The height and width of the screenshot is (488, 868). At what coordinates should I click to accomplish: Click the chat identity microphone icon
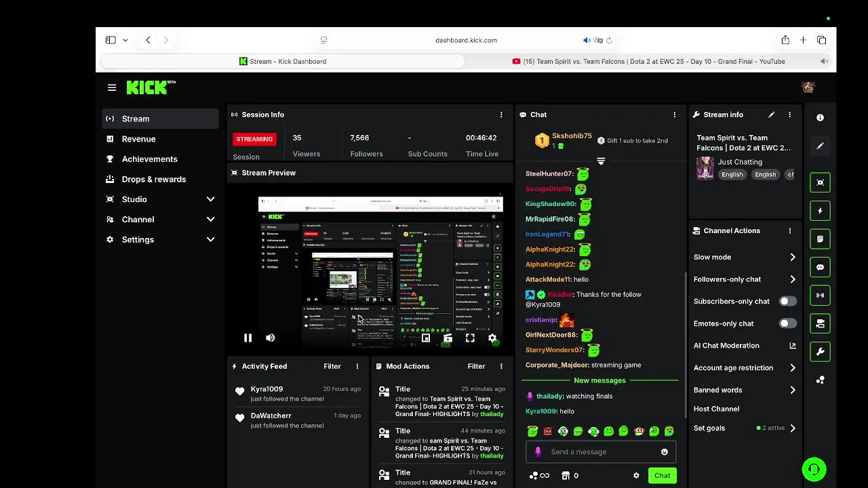click(x=538, y=452)
